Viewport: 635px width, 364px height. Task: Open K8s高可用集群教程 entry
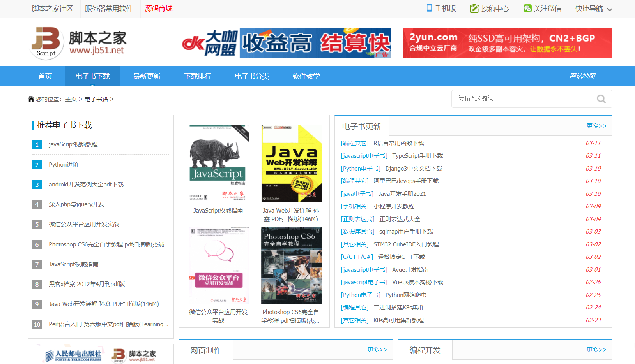pyautogui.click(x=399, y=320)
